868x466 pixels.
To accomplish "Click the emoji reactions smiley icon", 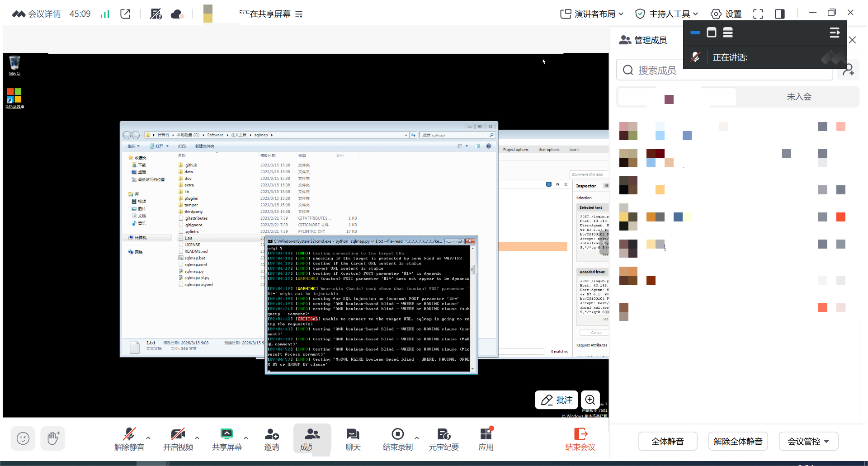I will coord(23,438).
